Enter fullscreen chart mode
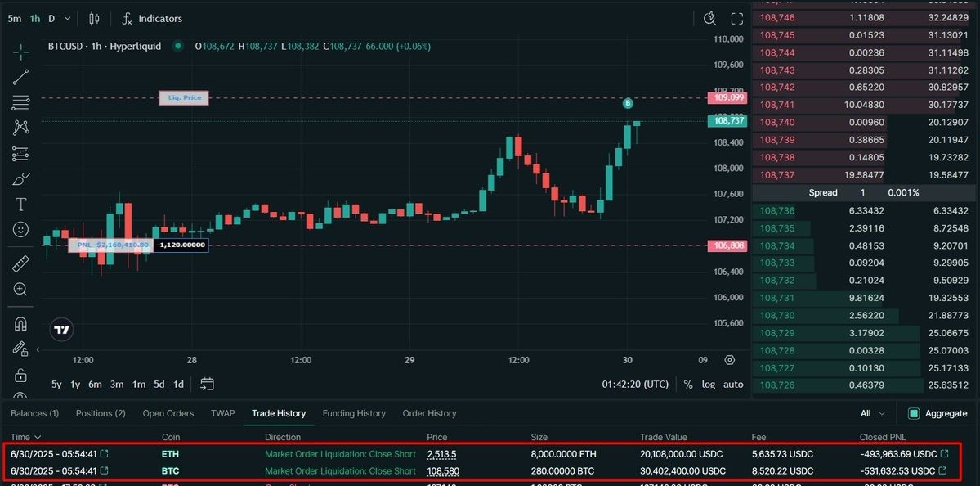Image resolution: width=980 pixels, height=486 pixels. tap(737, 19)
